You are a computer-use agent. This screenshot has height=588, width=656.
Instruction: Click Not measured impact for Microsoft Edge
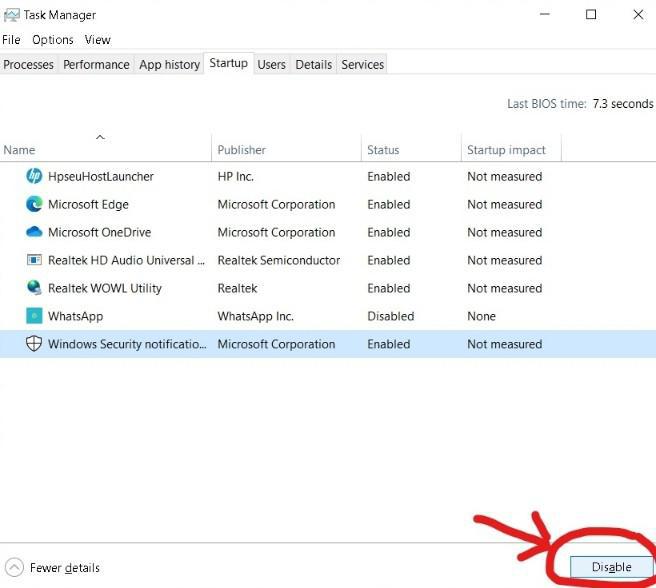(x=505, y=204)
